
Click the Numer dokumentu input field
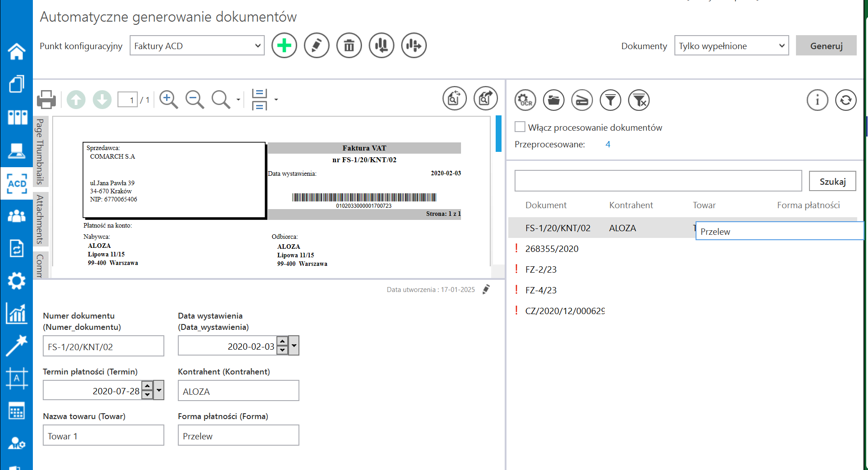click(x=104, y=347)
